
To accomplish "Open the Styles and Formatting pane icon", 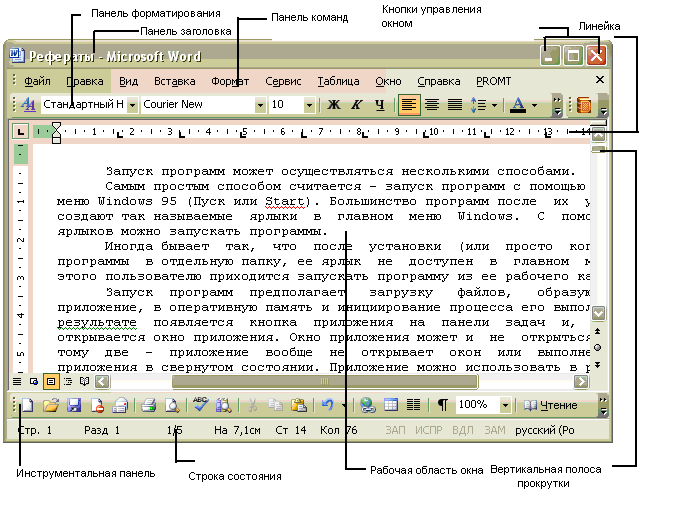I will point(28,105).
